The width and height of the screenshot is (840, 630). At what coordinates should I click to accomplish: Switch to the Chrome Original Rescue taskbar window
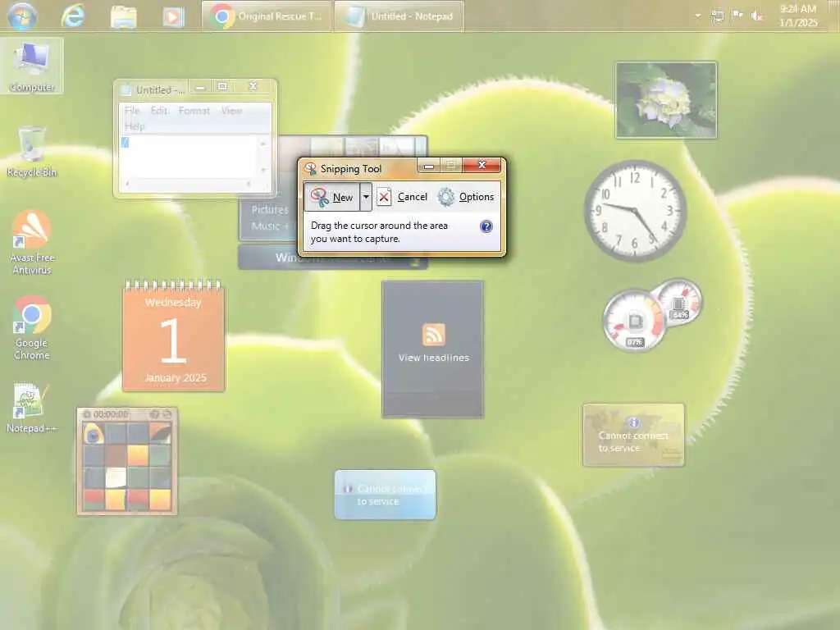click(x=267, y=16)
